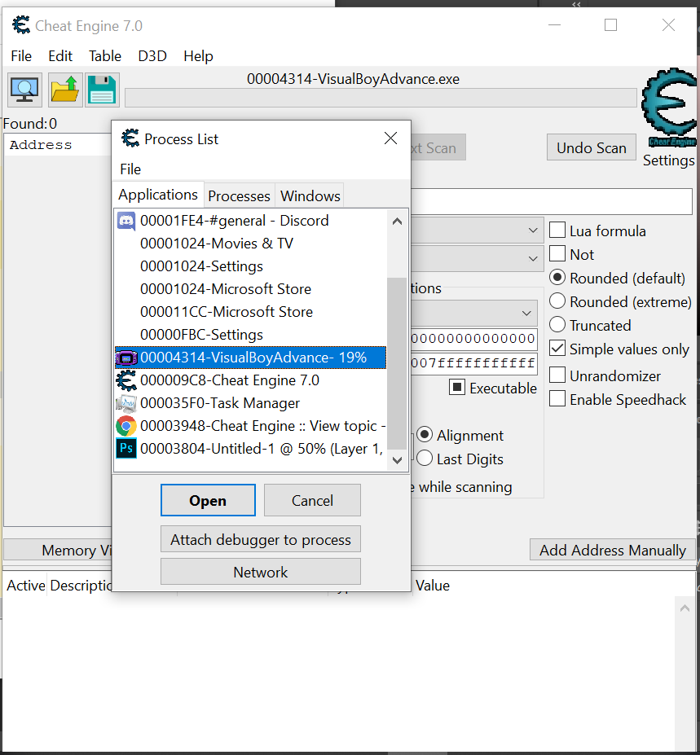Viewport: 700px width, 755px height.
Task: Enable the Lua formula checkbox
Action: tap(557, 230)
